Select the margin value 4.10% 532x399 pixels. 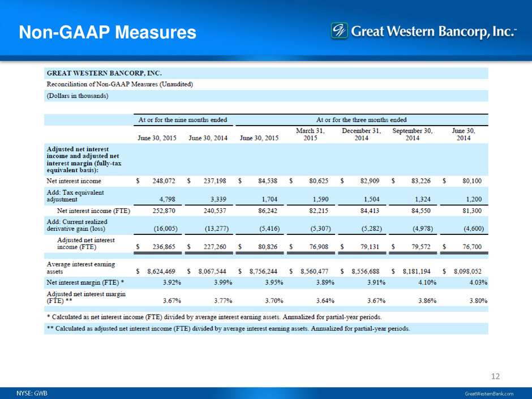(x=427, y=282)
